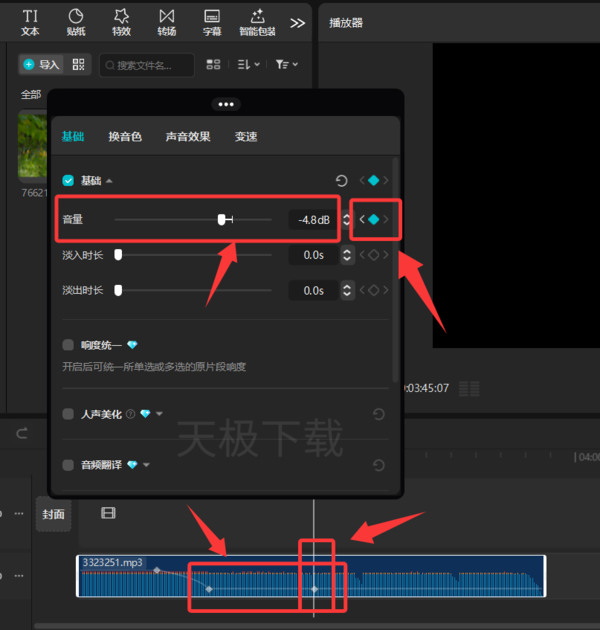Click the QR-style grid icon beside 导入

pos(78,64)
